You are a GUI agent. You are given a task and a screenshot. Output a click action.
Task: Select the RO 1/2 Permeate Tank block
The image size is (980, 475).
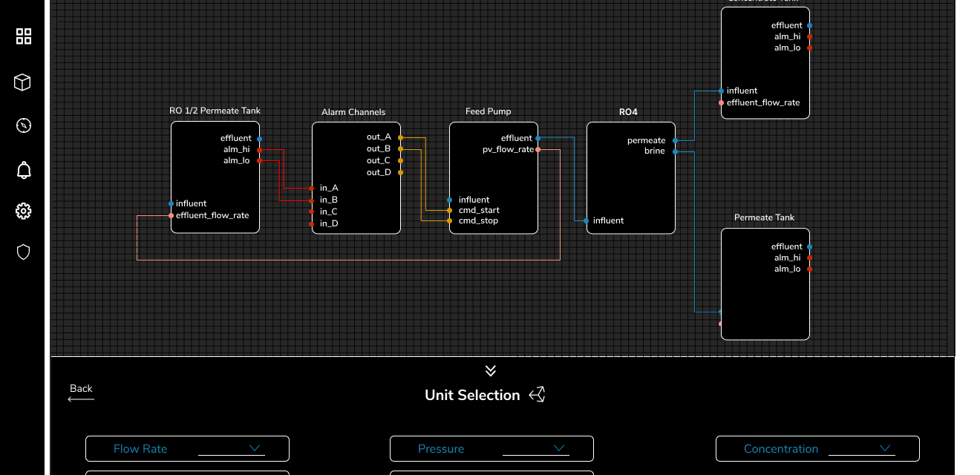[215, 177]
